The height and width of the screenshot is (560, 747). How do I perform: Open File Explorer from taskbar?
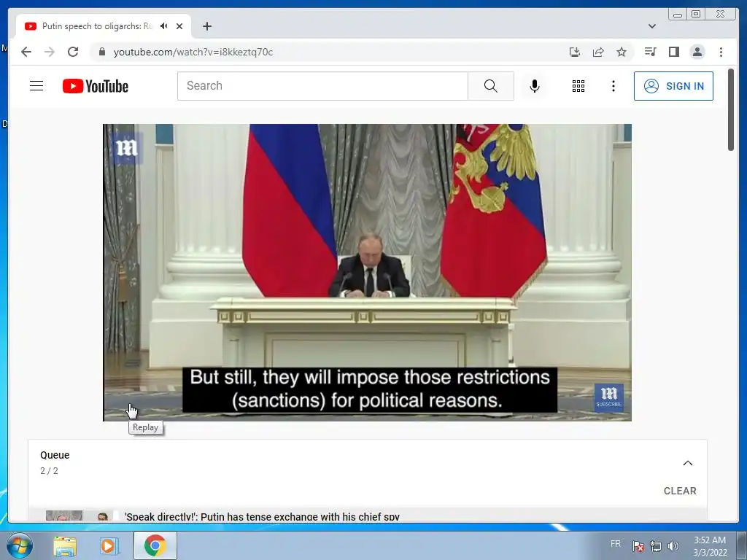(x=65, y=545)
